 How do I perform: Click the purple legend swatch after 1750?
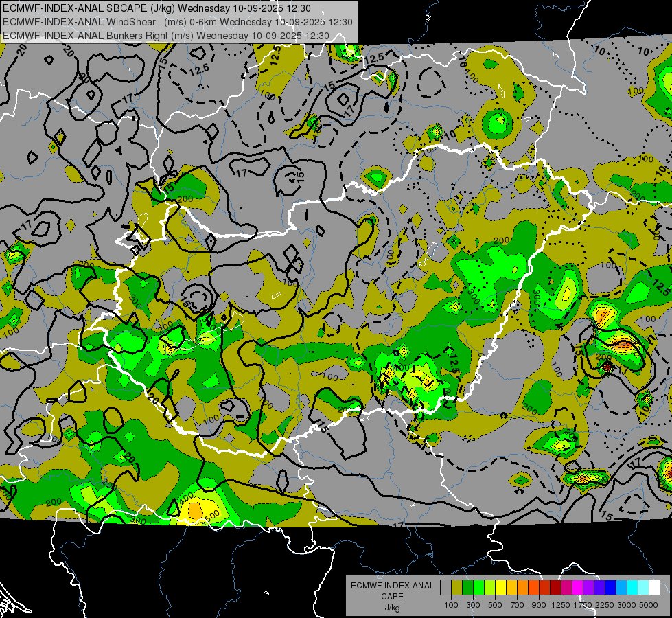tap(589, 588)
